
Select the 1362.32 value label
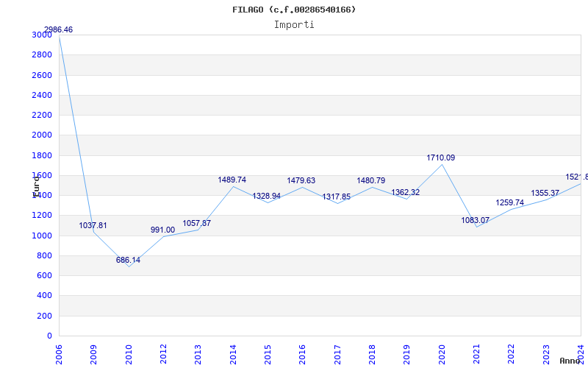click(406, 192)
